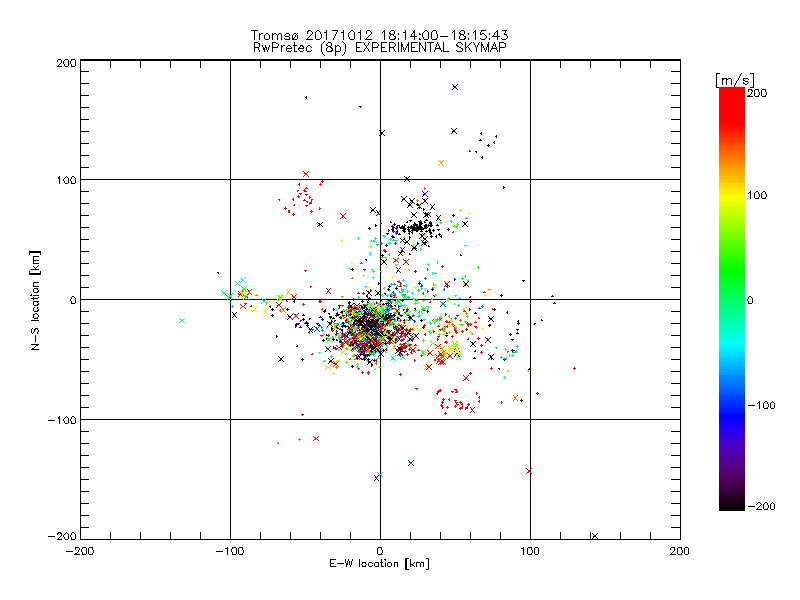800x600 pixels.
Task: Click the 'E-W location [km]' axis label
Action: tap(379, 564)
